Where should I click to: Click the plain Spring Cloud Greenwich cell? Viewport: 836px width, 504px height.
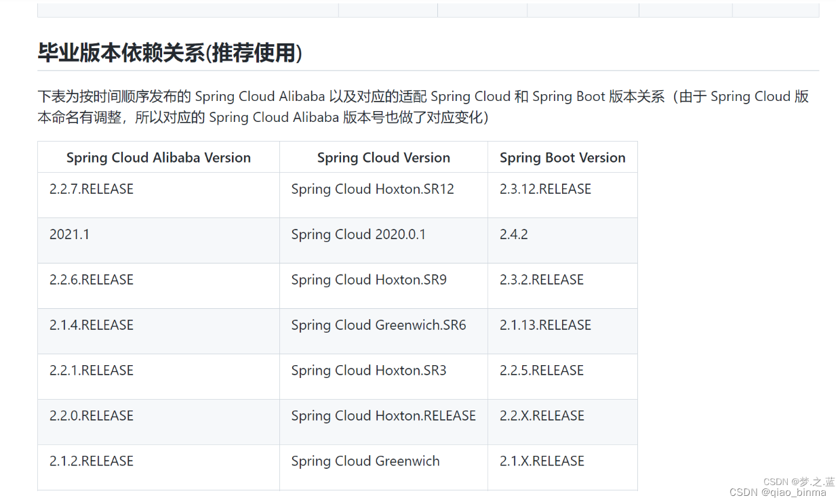click(x=384, y=467)
